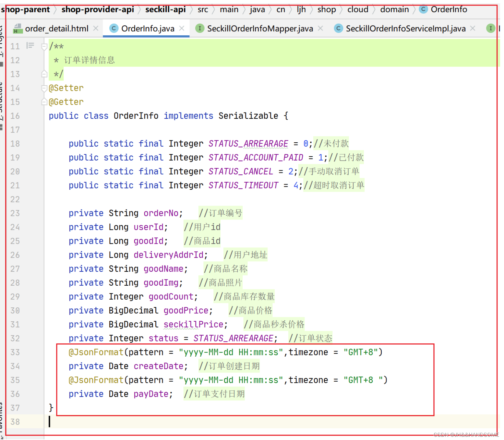This screenshot has height=440, width=504.
Task: Close the SeckillOrderInfoMapper.java tab
Action: (320, 29)
